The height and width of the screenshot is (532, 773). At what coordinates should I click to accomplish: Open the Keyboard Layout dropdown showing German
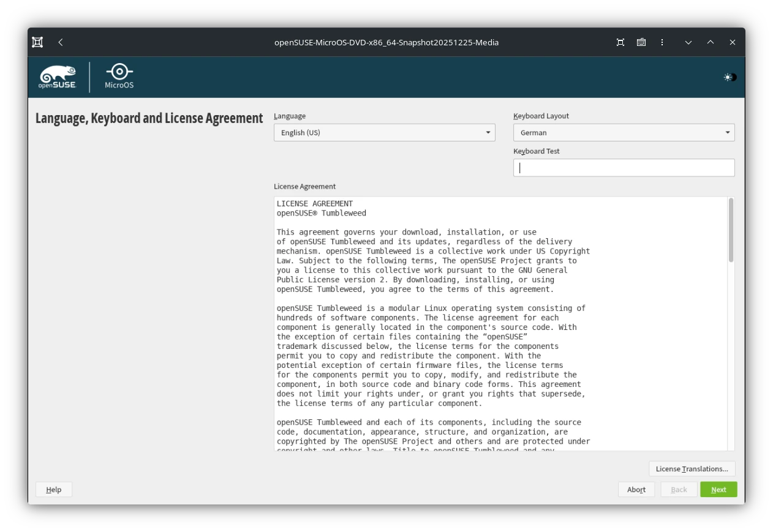(x=623, y=132)
